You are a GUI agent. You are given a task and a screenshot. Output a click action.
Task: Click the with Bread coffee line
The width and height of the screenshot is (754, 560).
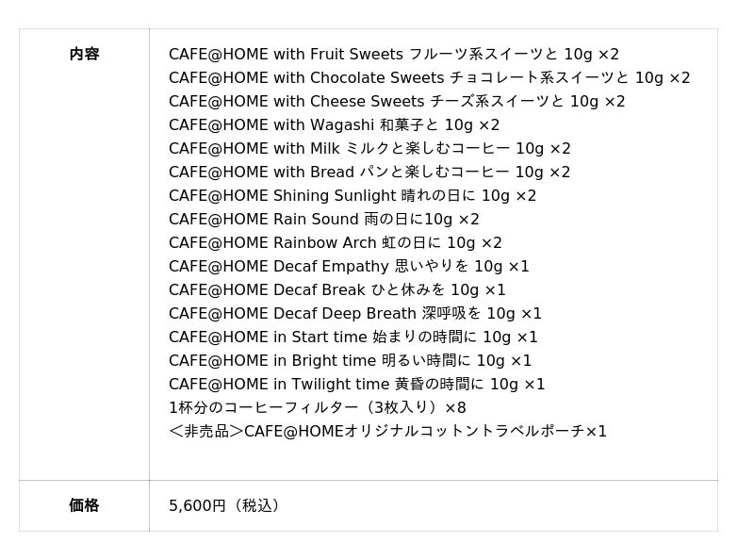369,173
